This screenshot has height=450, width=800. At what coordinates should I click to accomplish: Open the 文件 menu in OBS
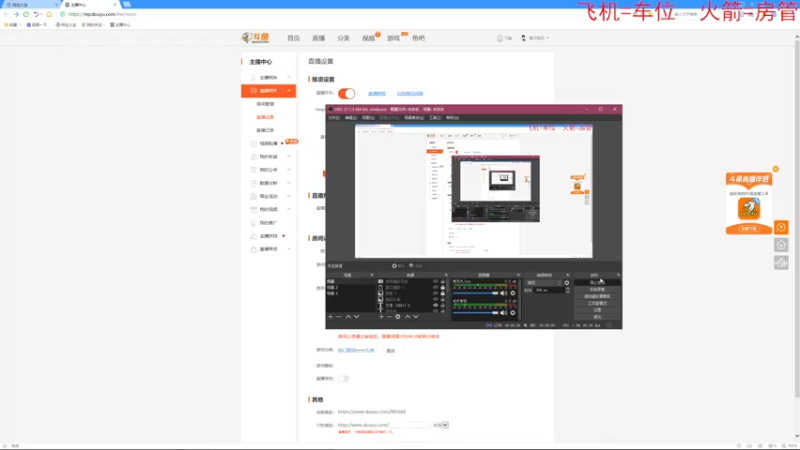[x=334, y=118]
